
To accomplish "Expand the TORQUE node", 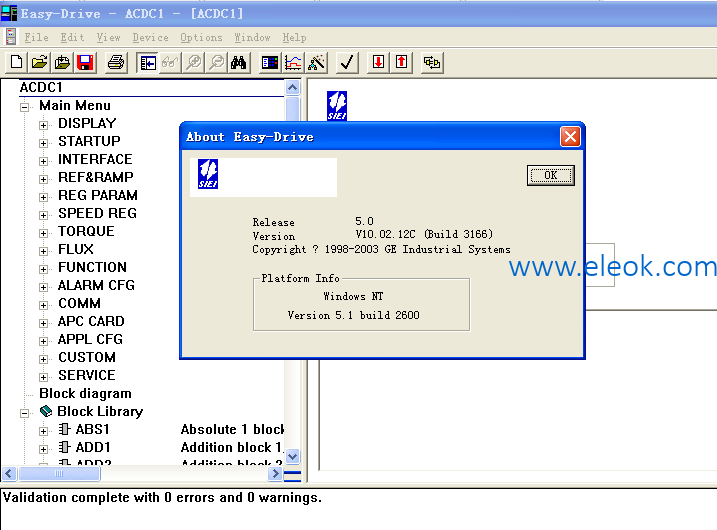I will [43, 233].
